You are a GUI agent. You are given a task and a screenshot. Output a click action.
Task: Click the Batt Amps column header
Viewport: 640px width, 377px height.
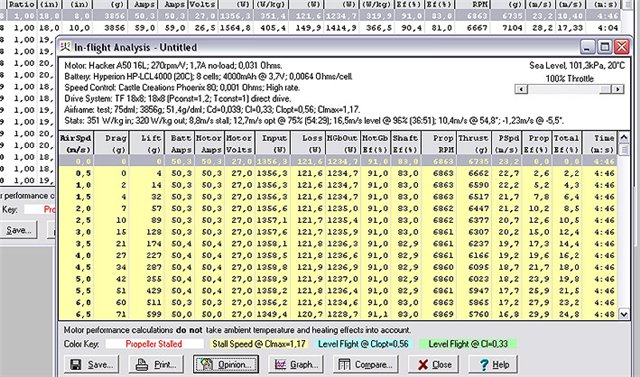(x=180, y=144)
